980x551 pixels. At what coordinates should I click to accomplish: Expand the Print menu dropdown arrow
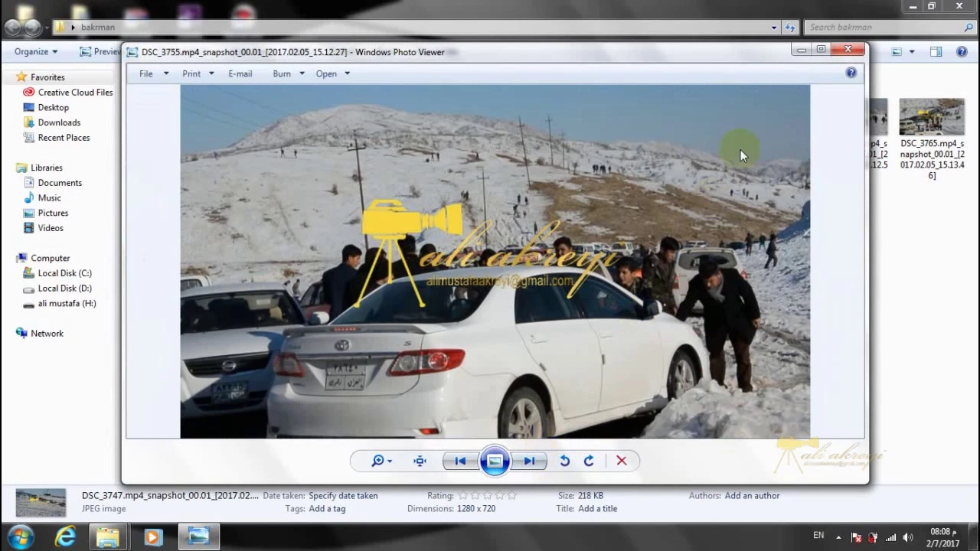click(211, 73)
